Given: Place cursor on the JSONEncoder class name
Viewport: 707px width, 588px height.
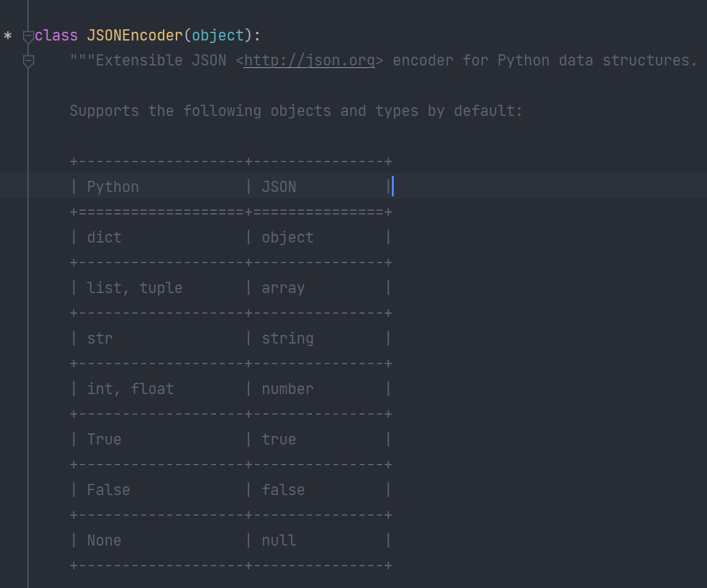Looking at the screenshot, I should [134, 36].
